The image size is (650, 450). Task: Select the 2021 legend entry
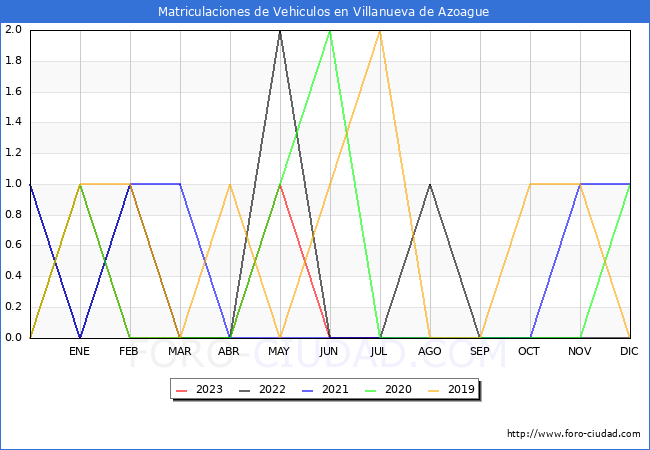click(x=326, y=390)
